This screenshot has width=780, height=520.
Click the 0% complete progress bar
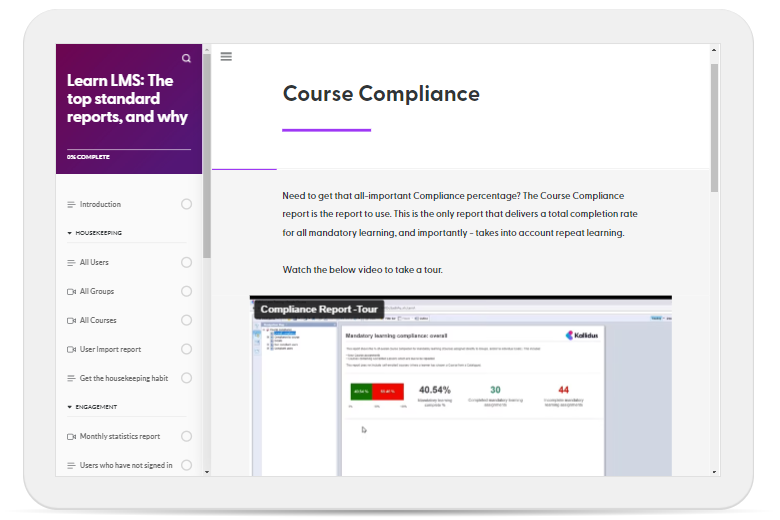(128, 150)
